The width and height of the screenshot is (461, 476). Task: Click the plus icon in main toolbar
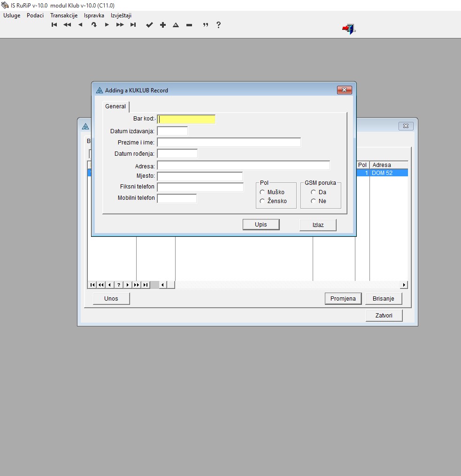(163, 25)
